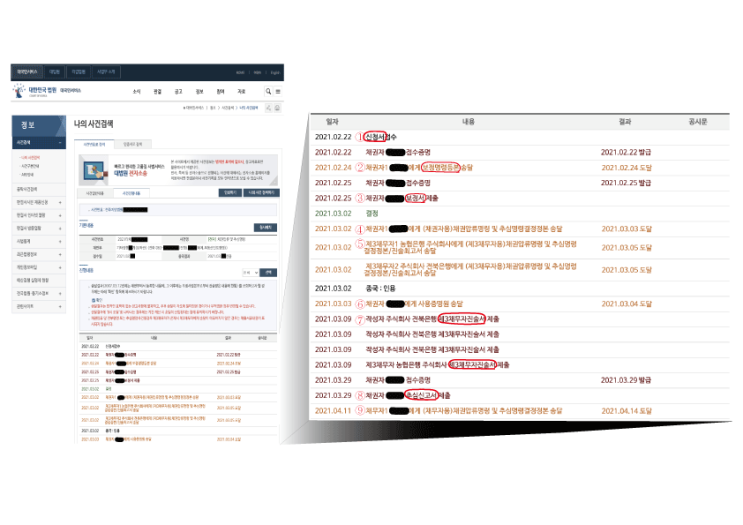Image resolution: width=743 pixels, height=525 pixels.
Task: Click the '제3채무자2 주식회사 전북은행' 송달 row
Action: point(519,270)
